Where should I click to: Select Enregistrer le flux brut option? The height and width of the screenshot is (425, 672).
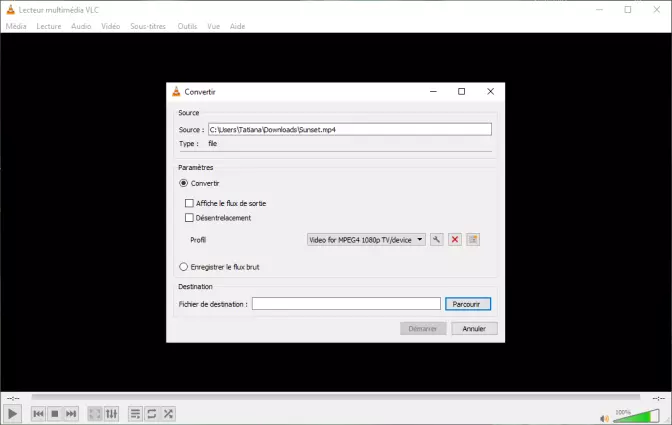[183, 267]
